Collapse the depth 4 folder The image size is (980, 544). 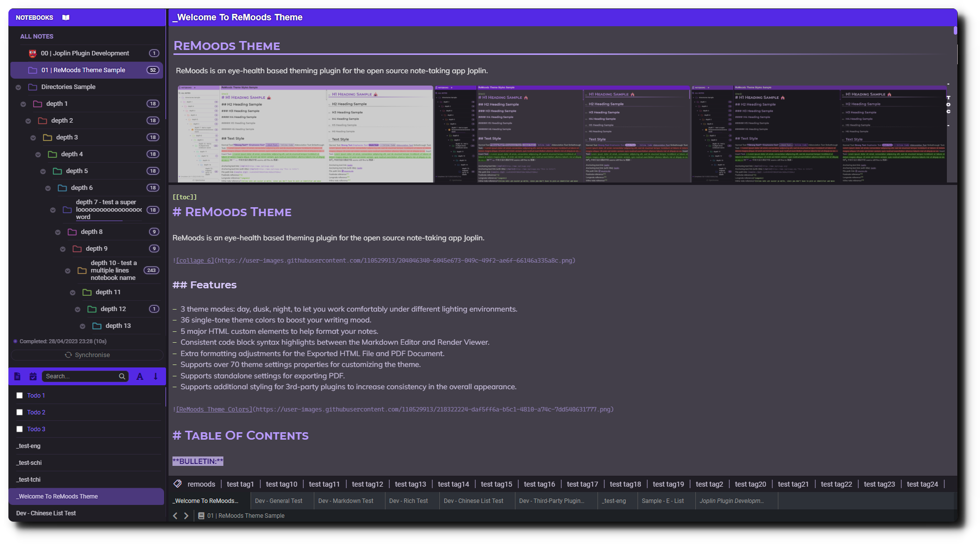tap(38, 155)
